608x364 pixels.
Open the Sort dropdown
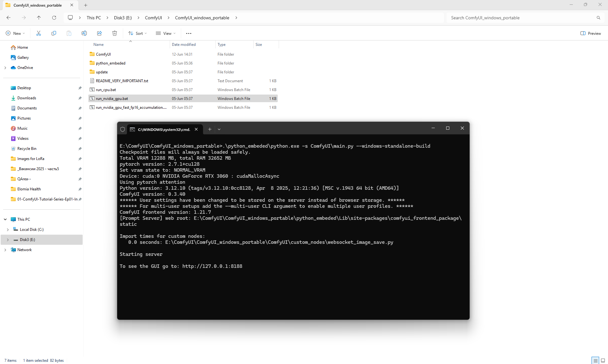point(138,33)
